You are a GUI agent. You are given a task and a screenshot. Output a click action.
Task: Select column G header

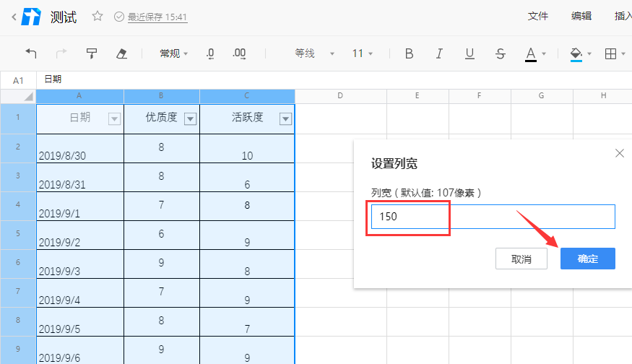[x=541, y=96]
